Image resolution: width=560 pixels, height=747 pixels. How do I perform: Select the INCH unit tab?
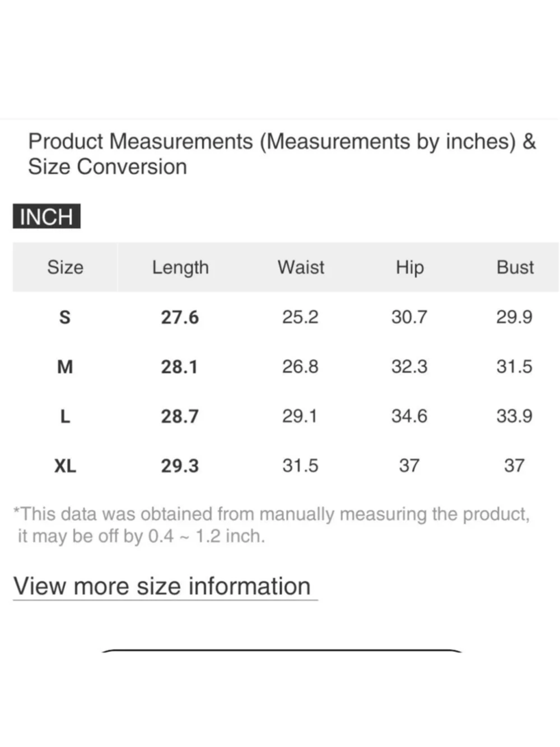tap(46, 216)
